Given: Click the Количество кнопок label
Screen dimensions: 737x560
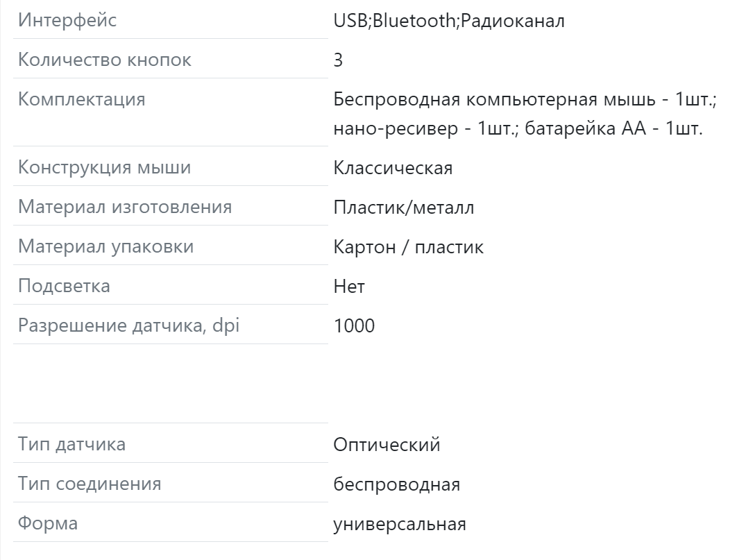Looking at the screenshot, I should 104,60.
